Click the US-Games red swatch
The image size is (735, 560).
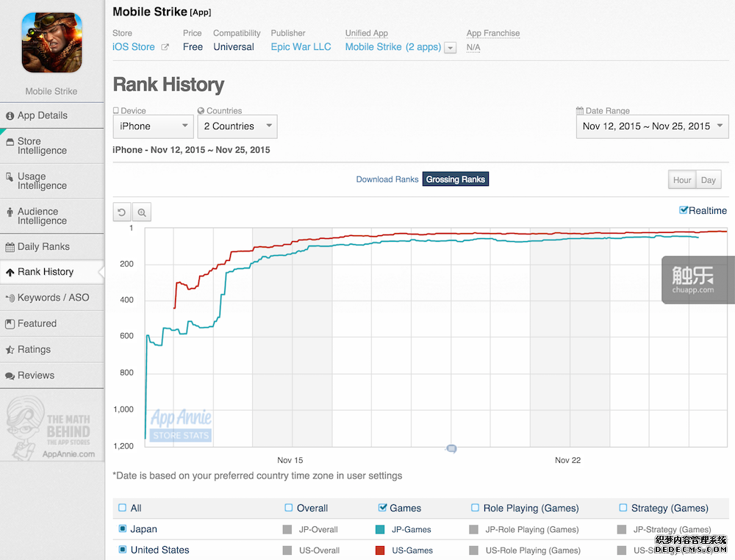(380, 550)
